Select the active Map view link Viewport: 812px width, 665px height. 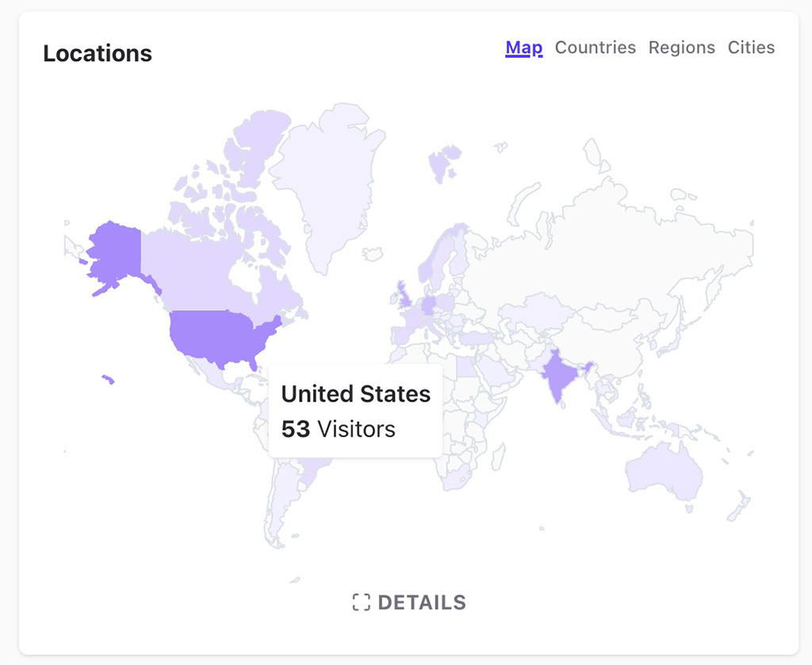pos(523,47)
